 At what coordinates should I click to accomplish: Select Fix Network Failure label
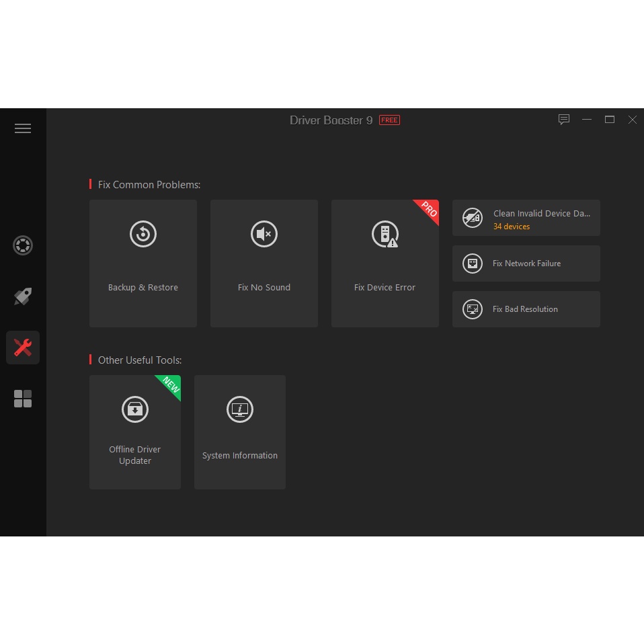526,264
